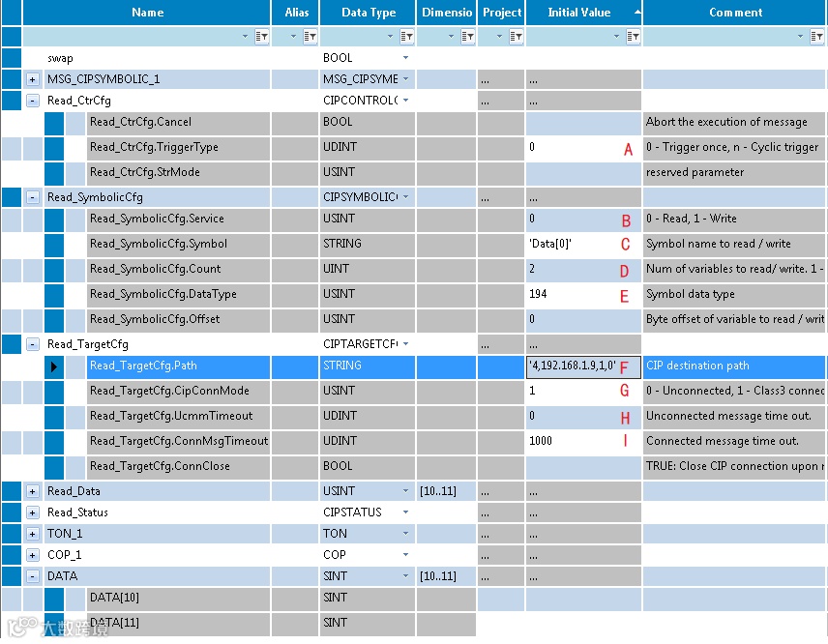Open the Dimension column filter icon
This screenshot has width=828, height=644.
click(467, 37)
